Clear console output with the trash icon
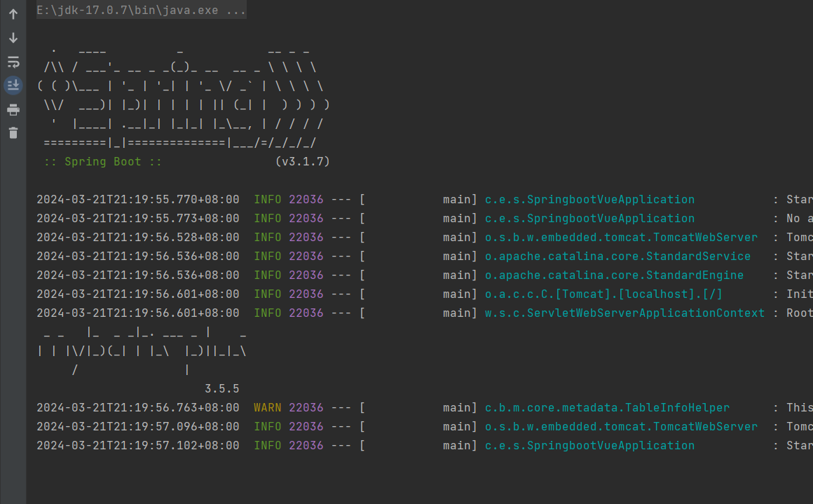 [x=13, y=132]
